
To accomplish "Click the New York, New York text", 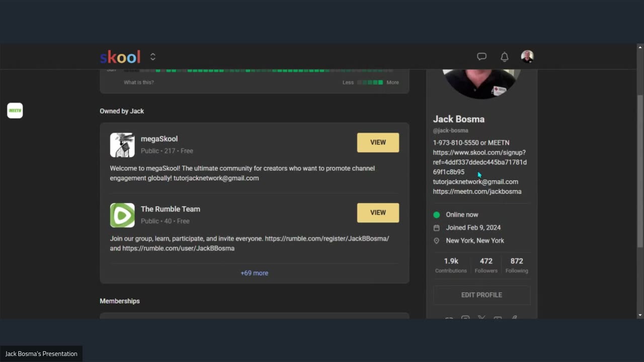I will [x=475, y=241].
